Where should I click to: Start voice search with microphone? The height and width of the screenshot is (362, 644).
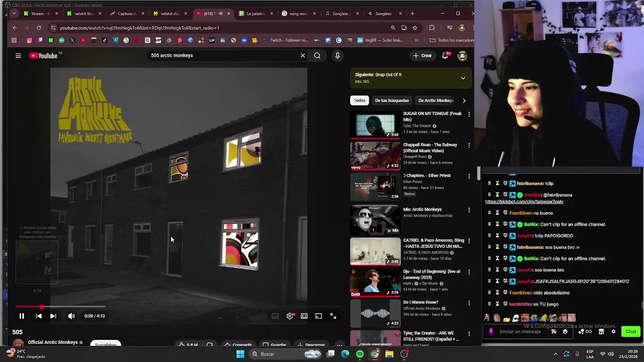click(x=338, y=56)
